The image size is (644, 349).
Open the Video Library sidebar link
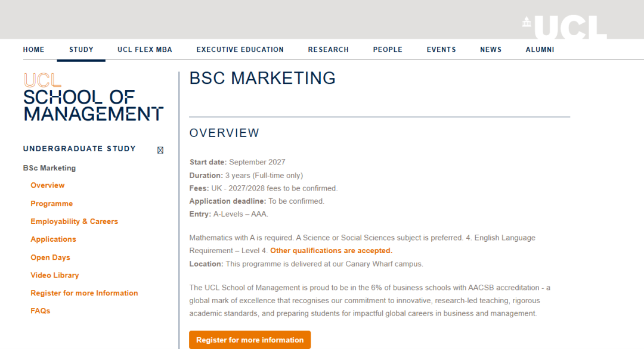55,275
